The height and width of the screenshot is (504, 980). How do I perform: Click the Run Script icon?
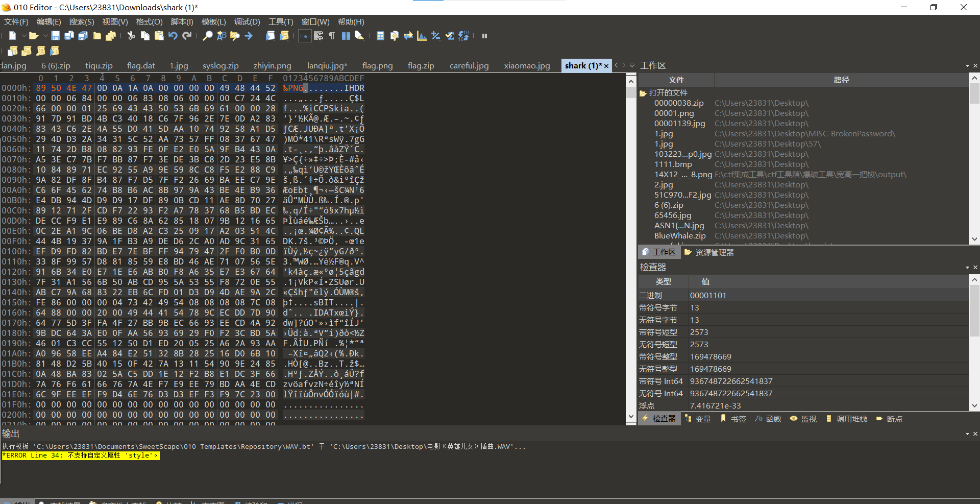(271, 36)
